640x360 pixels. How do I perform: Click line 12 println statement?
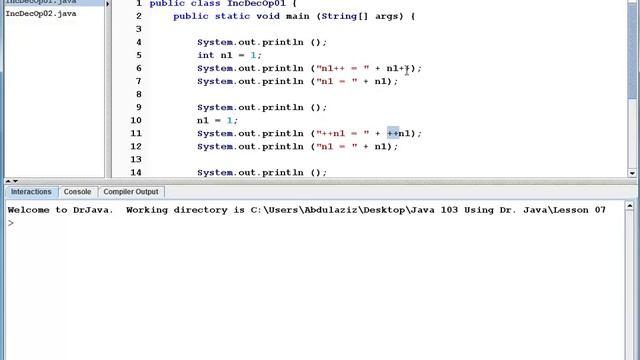[297, 147]
